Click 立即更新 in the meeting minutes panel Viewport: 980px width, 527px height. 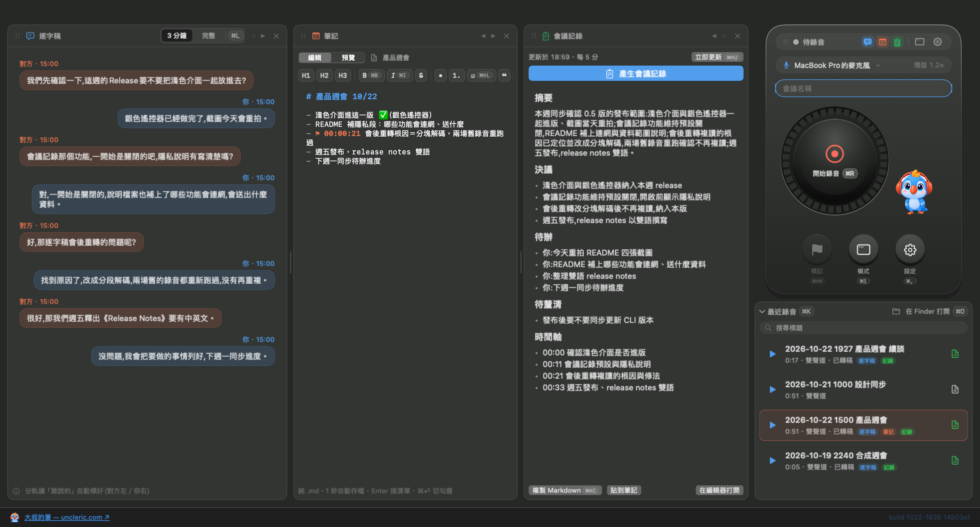pos(717,57)
